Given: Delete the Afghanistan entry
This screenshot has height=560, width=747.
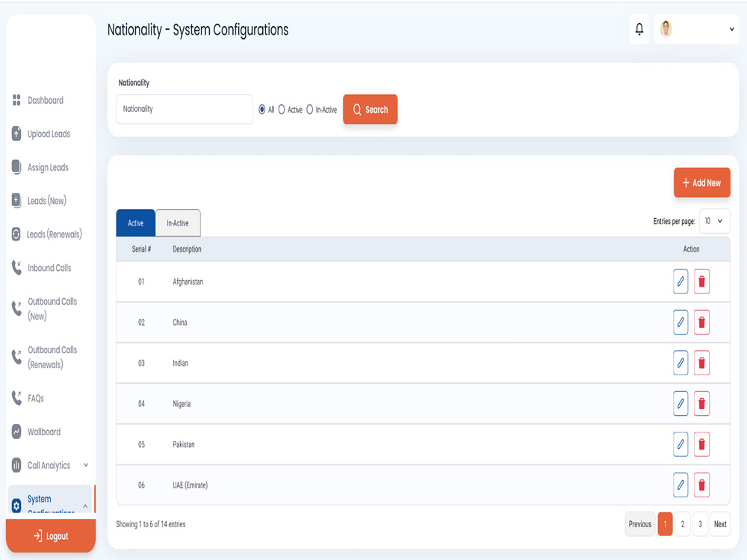Looking at the screenshot, I should point(701,281).
